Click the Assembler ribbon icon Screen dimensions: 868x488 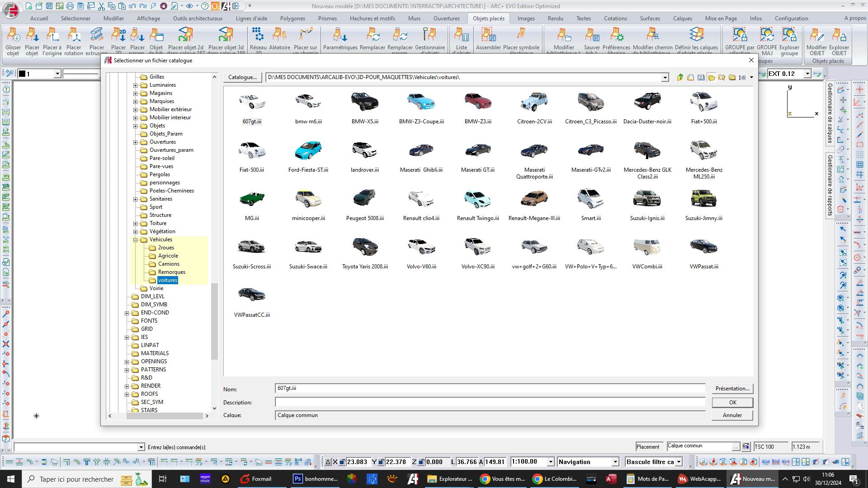click(x=488, y=35)
